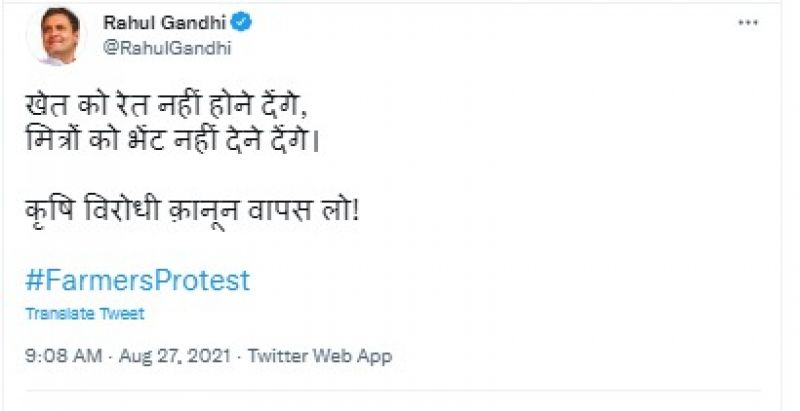This screenshot has height=411, width=800.
Task: Click the Aug 27, 2021 date
Action: 173,356
